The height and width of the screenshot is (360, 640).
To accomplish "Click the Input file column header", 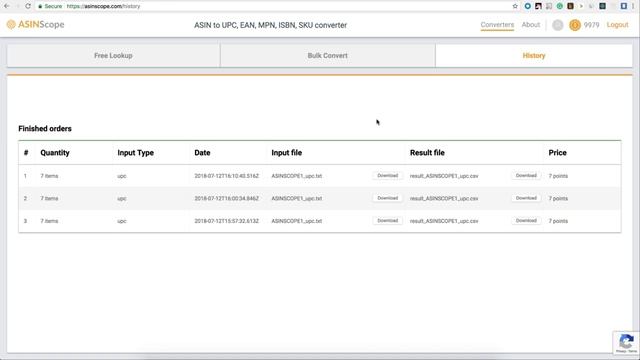I will pos(287,153).
